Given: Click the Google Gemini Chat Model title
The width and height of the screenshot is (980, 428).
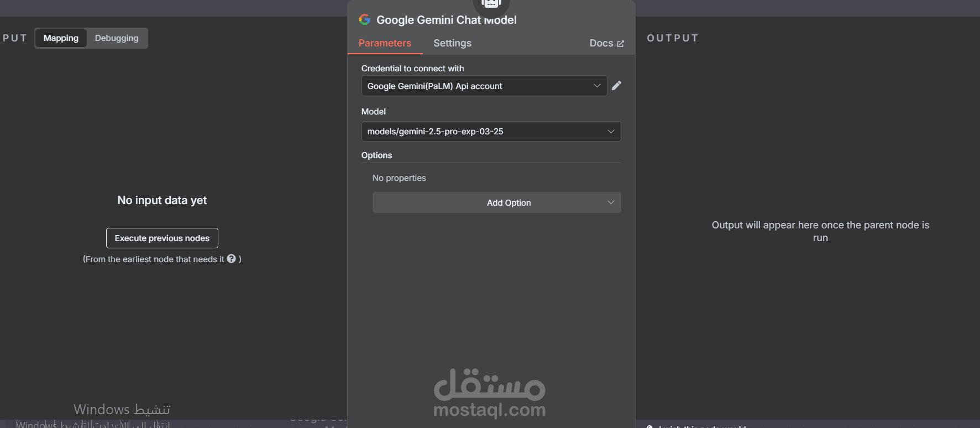Looking at the screenshot, I should coord(446,20).
